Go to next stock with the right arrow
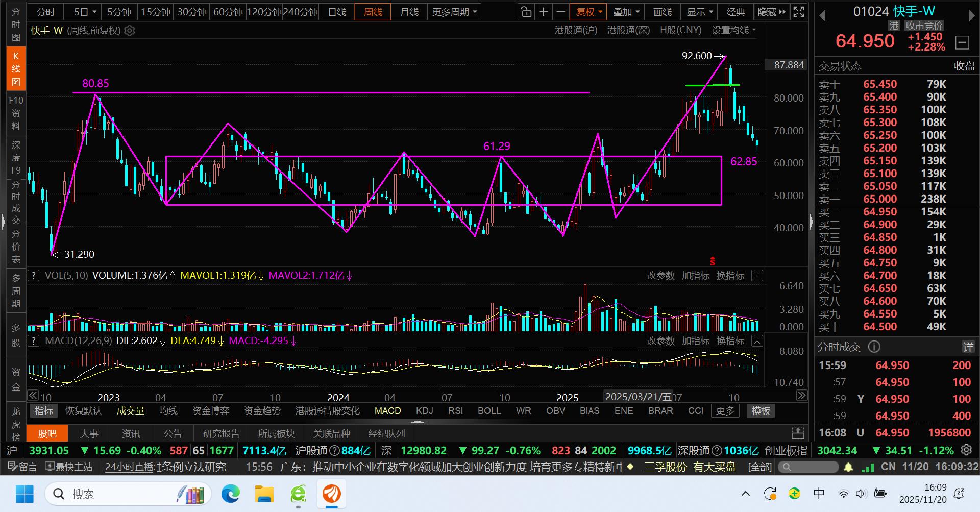The height and width of the screenshot is (512, 980). pyautogui.click(x=971, y=16)
